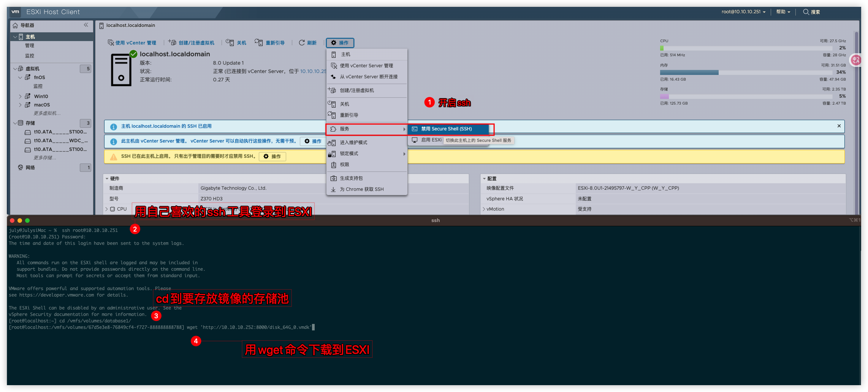Click the reboot toolbar icon
Image resolution: width=868 pixels, height=392 pixels.
click(258, 43)
